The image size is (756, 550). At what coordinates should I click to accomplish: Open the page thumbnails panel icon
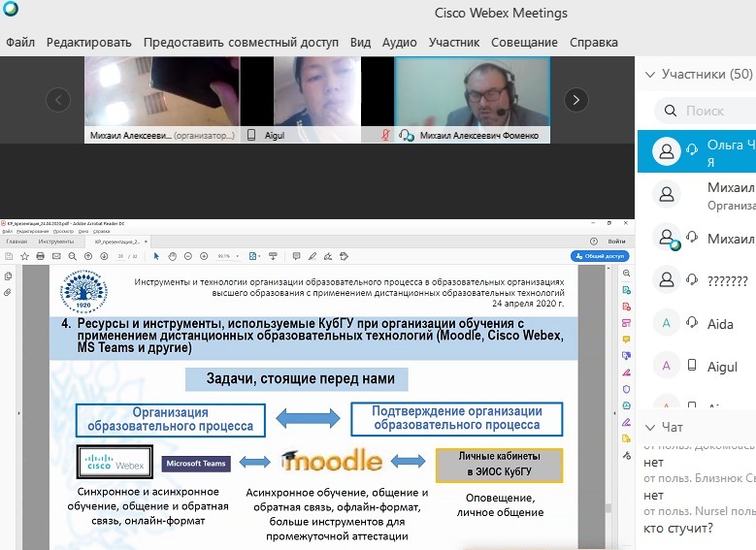tap(8, 276)
